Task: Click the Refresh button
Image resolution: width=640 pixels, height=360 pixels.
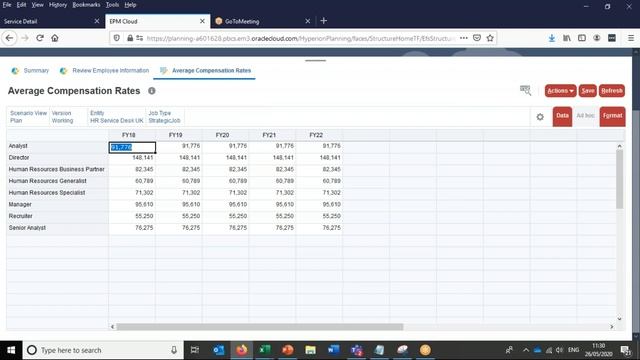Action: click(612, 91)
